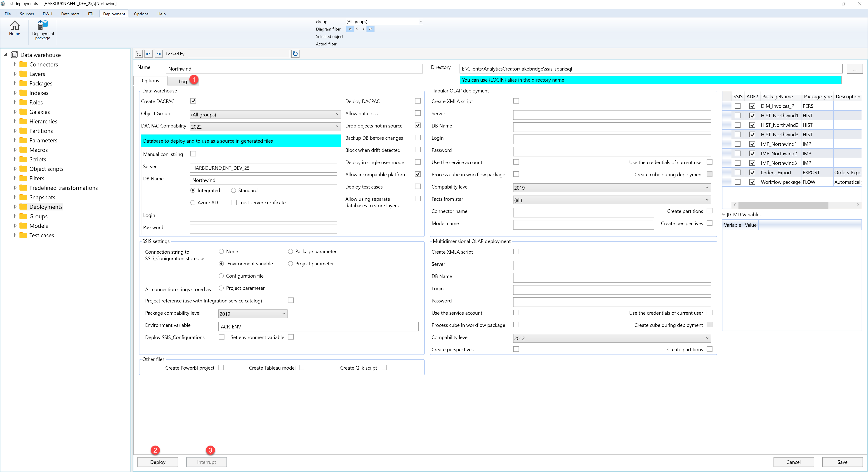
Task: Jump to last diagram filter
Action: point(370,29)
